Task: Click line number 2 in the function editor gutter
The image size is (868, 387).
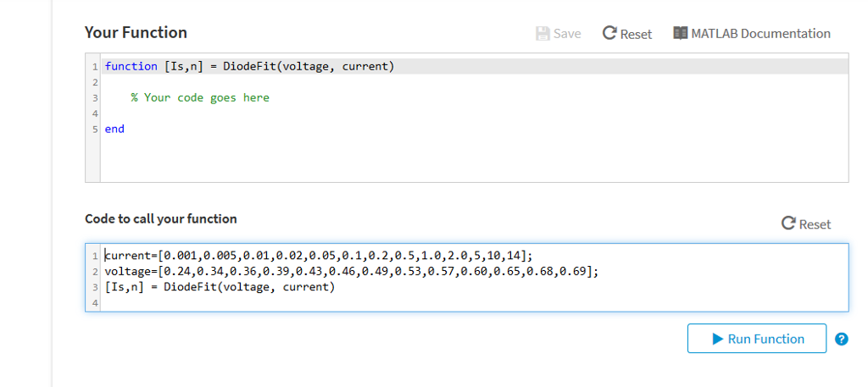Action: [95, 82]
